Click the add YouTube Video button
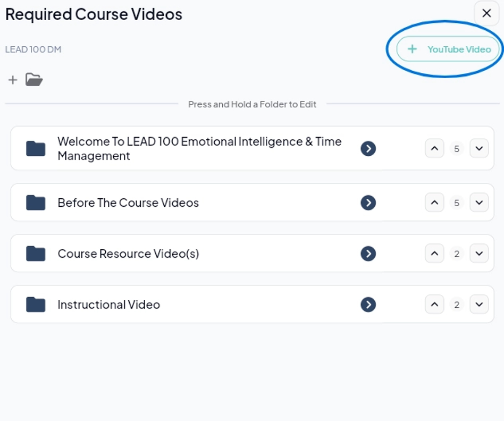 (x=448, y=49)
